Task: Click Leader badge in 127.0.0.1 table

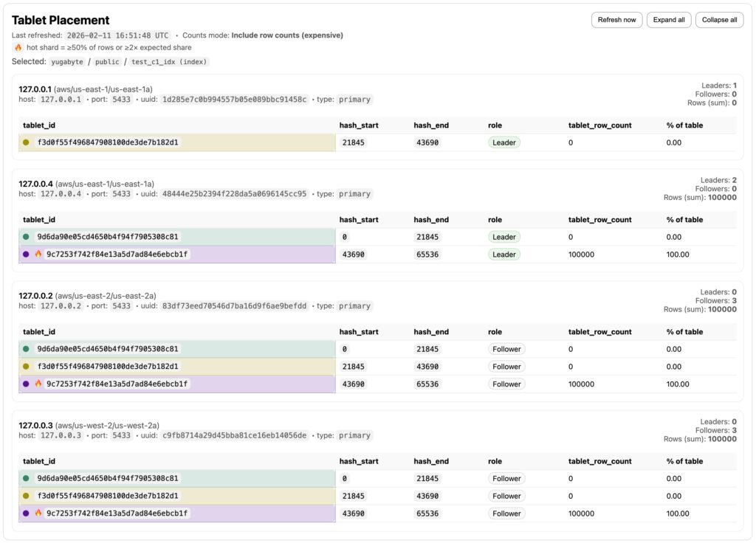Action: point(504,142)
